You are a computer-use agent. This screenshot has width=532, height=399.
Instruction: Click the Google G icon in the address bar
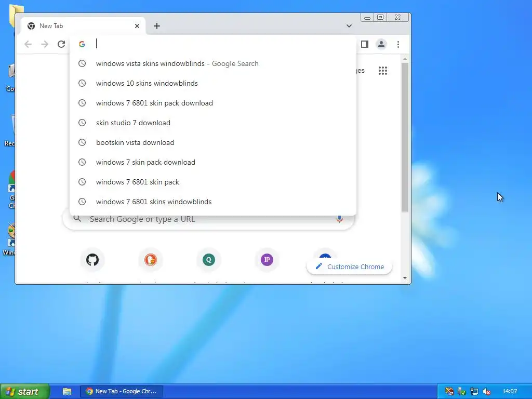tap(82, 44)
